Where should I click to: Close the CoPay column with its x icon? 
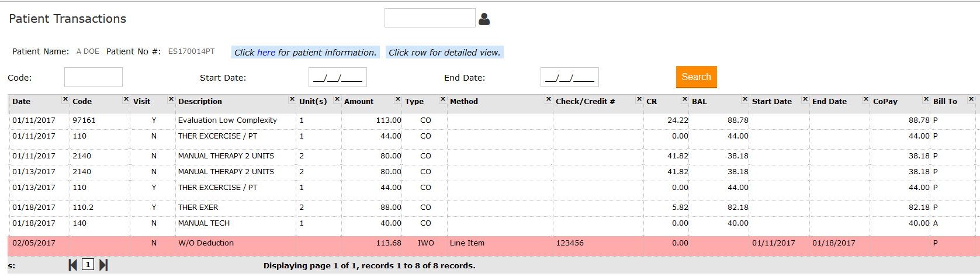[926, 99]
